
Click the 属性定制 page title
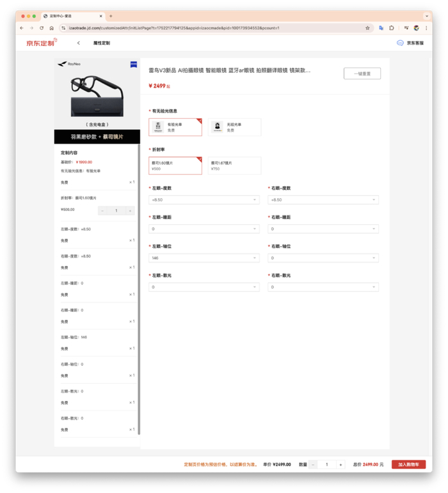click(x=102, y=43)
